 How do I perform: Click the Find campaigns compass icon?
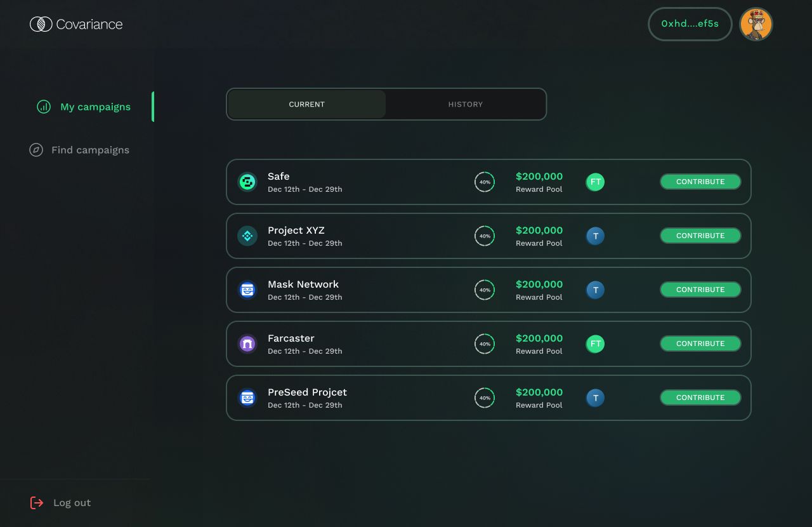click(36, 150)
